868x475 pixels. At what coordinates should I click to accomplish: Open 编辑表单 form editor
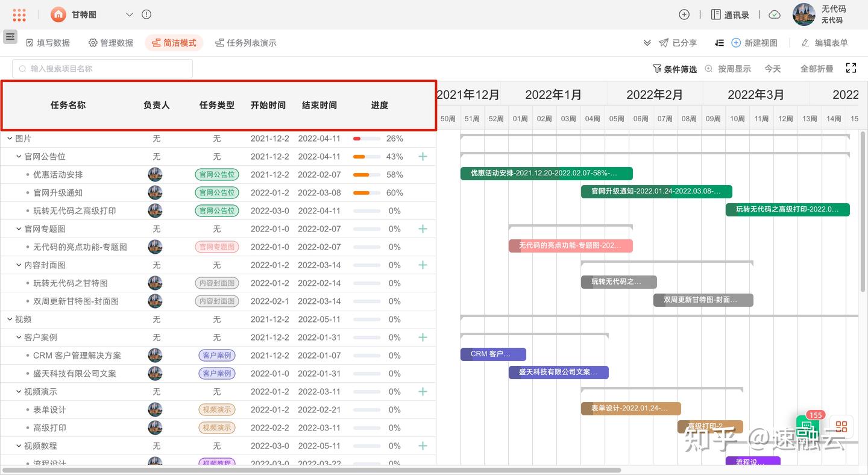coord(825,43)
